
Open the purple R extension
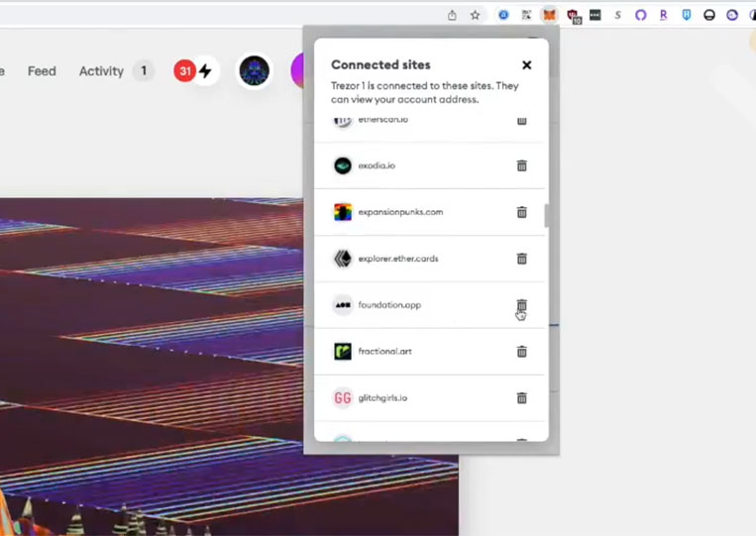[664, 16]
